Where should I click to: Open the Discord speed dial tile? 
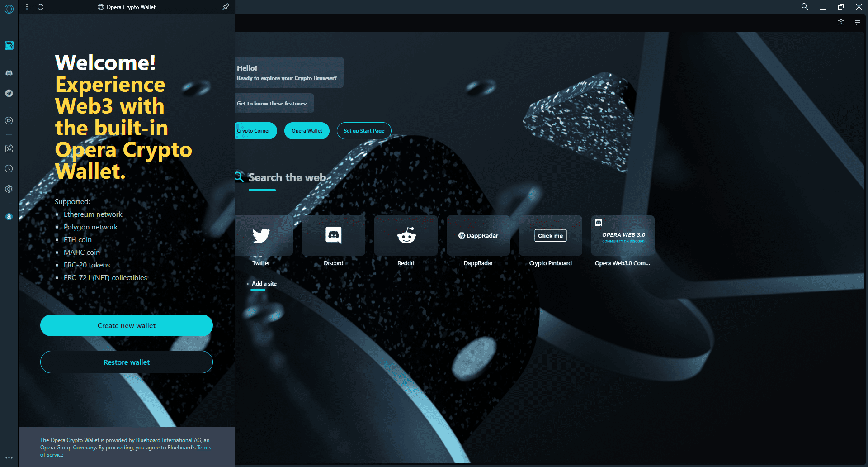click(334, 236)
